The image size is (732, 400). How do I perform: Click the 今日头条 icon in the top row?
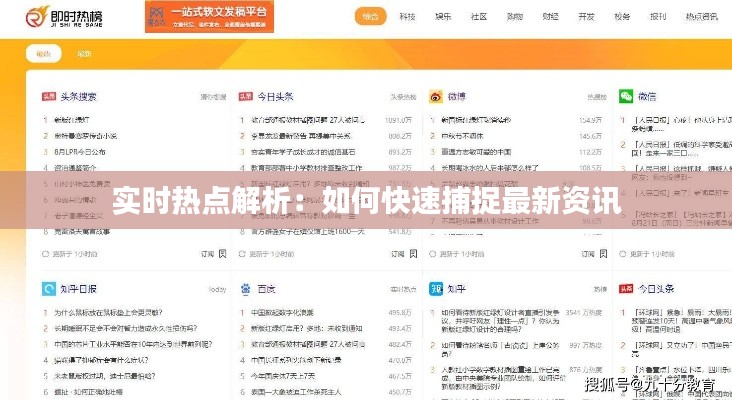[246, 96]
